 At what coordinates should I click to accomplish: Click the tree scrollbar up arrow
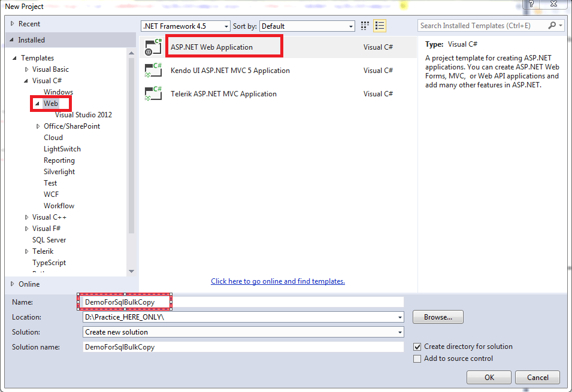click(x=131, y=53)
